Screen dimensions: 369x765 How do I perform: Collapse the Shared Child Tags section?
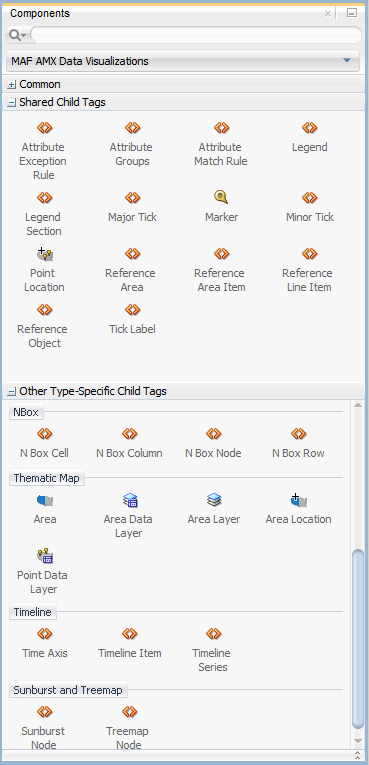click(x=12, y=103)
